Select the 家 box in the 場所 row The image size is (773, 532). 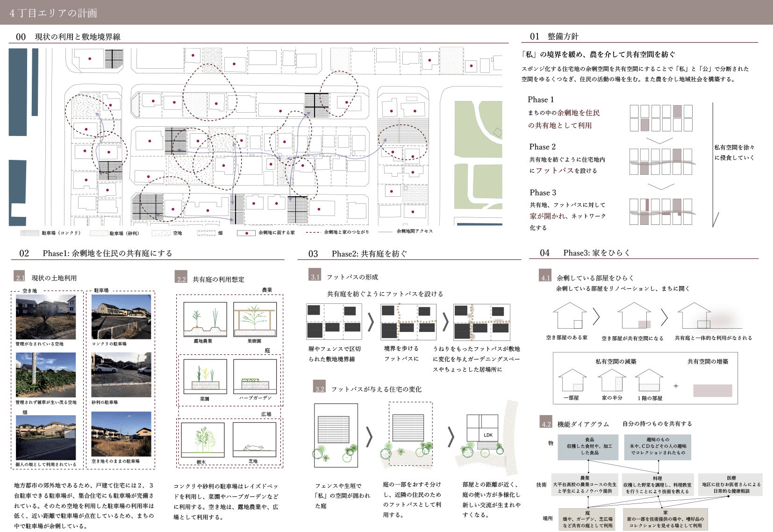666,520
